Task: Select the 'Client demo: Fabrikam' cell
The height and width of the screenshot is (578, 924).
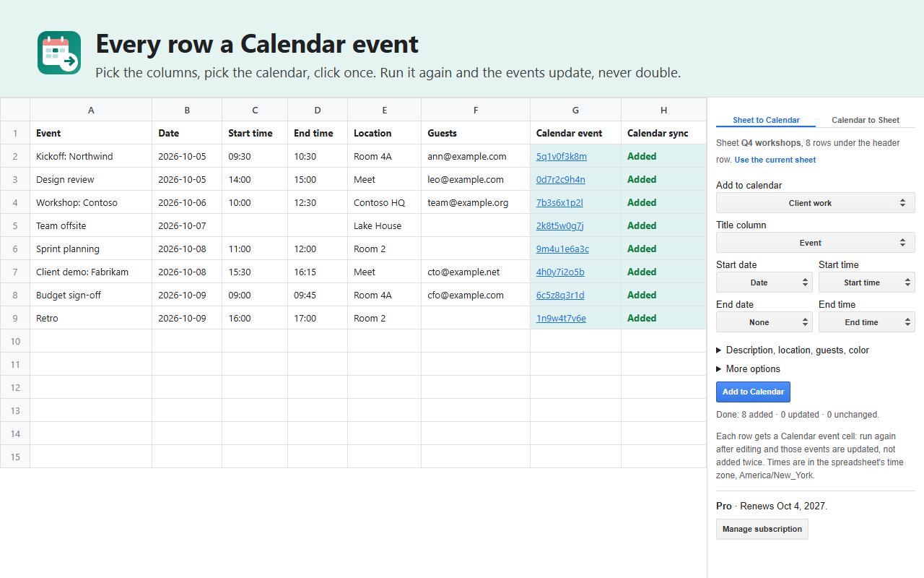Action: (91, 272)
